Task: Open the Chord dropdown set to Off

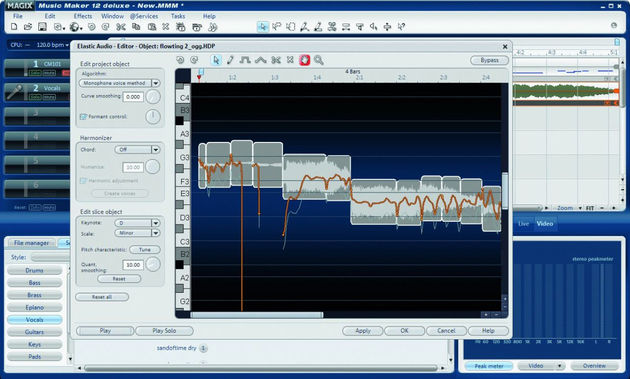Action: point(137,150)
